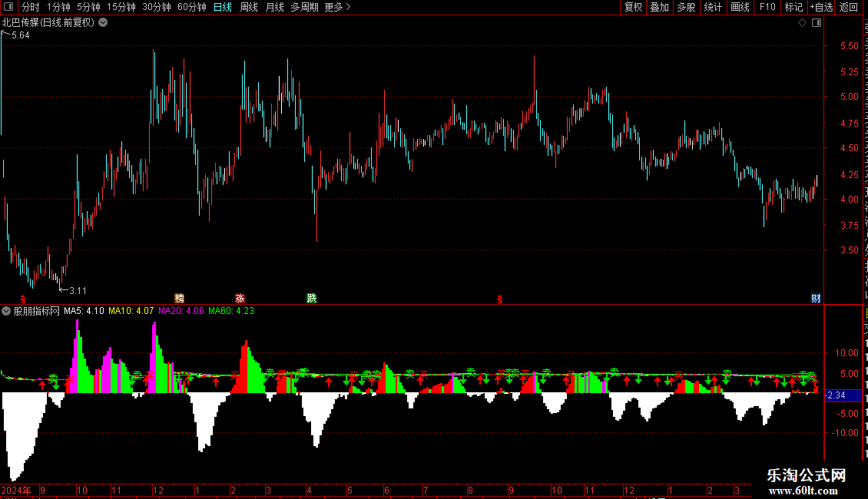
Task: Click the MA60: 4.23 label
Action: (x=231, y=311)
